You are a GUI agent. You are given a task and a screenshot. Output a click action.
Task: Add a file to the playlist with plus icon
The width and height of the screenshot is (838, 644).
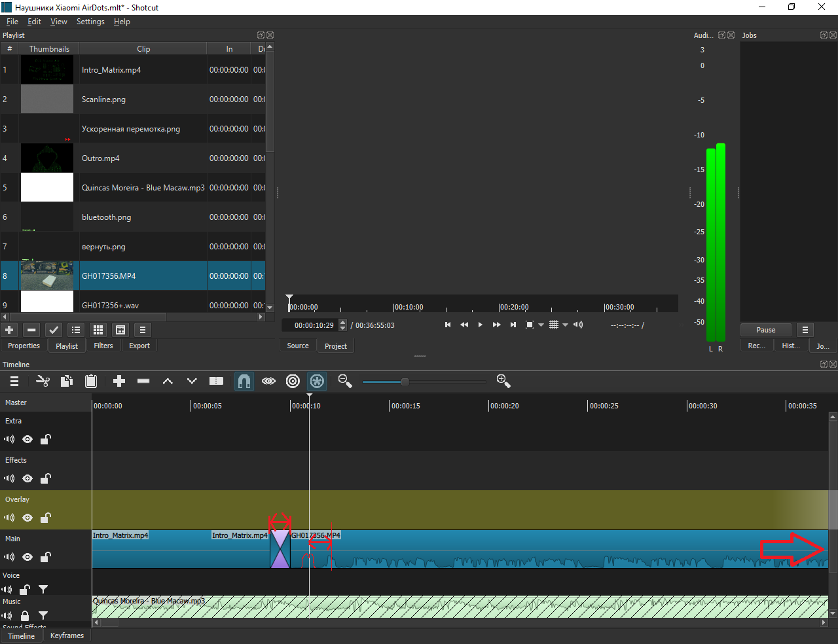pyautogui.click(x=9, y=330)
